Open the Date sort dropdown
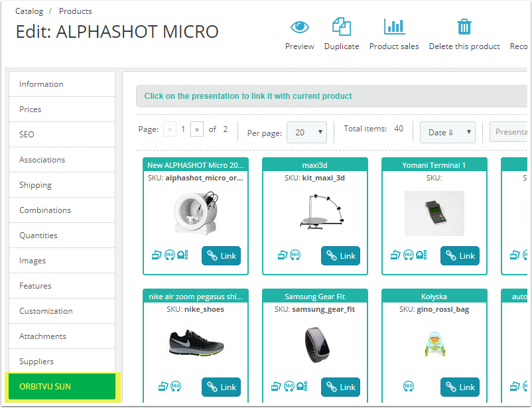Screen dimensions: 532x408 pyautogui.click(x=448, y=133)
